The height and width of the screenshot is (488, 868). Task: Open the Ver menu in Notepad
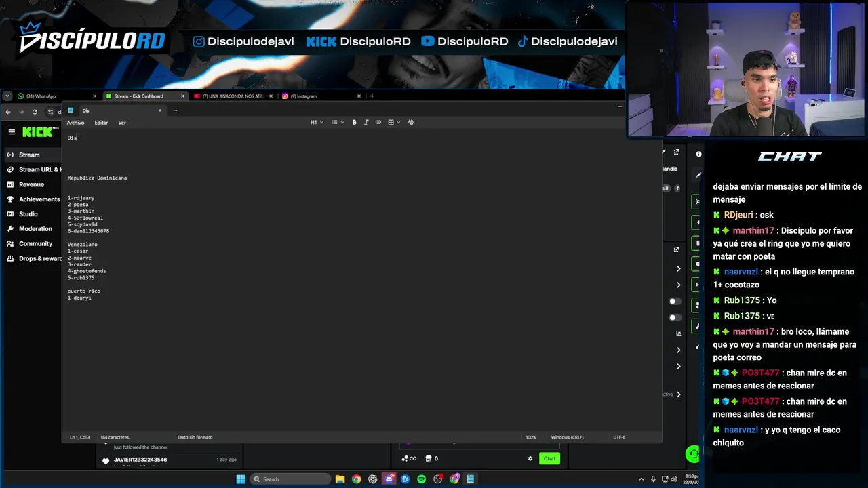(x=122, y=123)
